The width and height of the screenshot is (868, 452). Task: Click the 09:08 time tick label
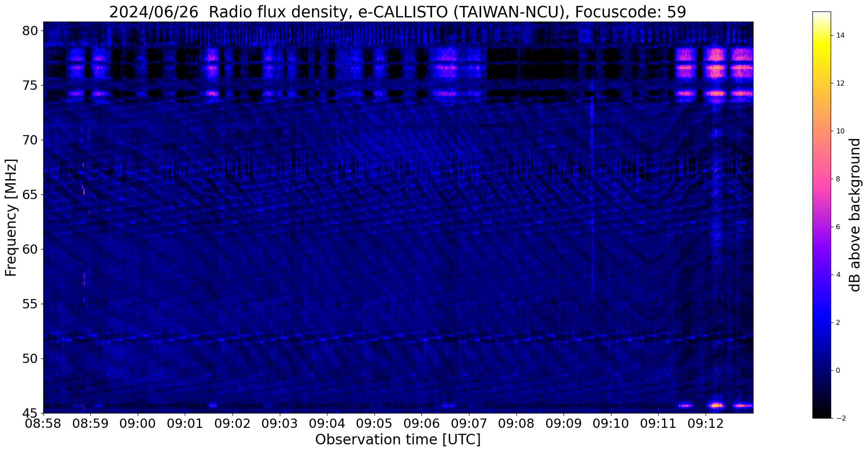(x=516, y=423)
